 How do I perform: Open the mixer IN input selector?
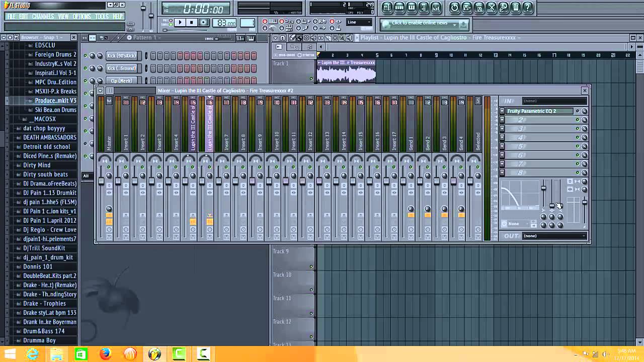(x=554, y=101)
